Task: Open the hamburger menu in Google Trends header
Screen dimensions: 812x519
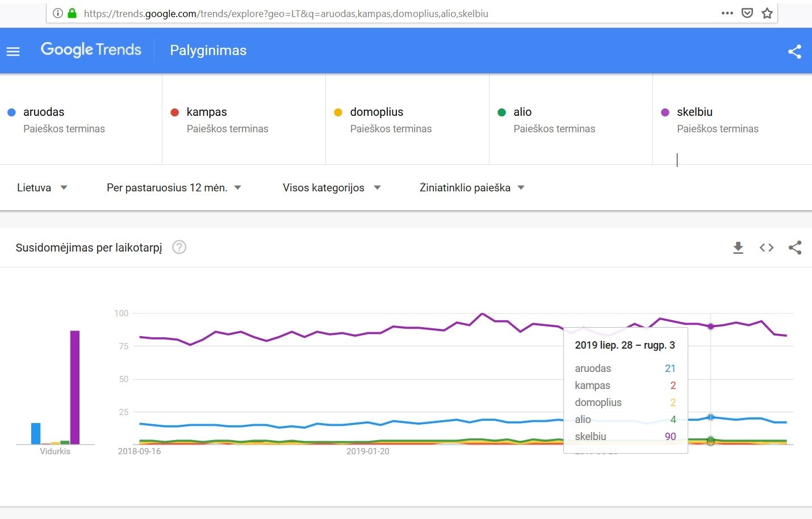Action: (x=13, y=52)
